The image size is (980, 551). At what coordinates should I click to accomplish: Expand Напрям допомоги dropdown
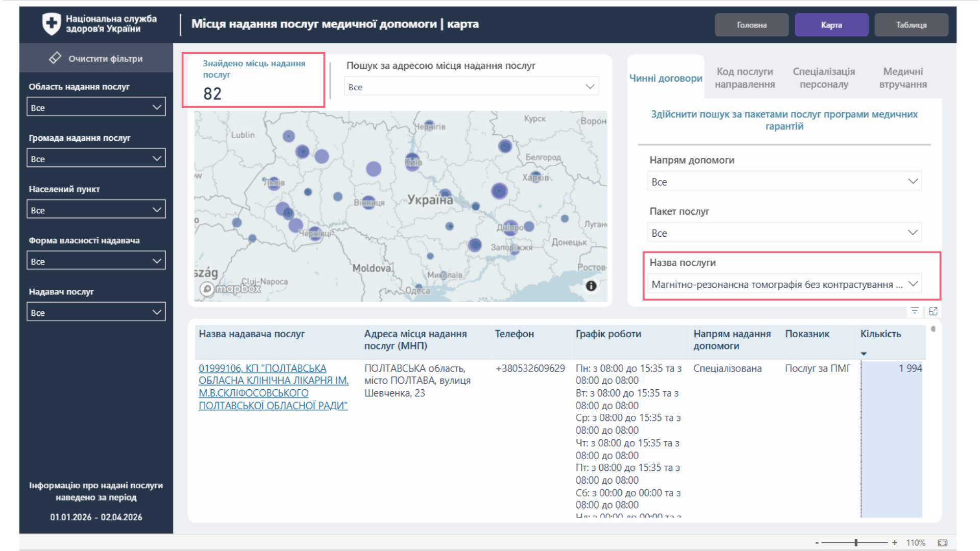[x=785, y=182]
